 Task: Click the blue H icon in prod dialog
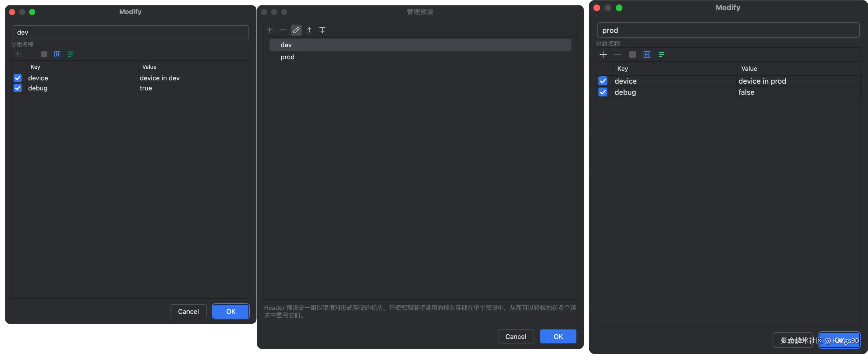[647, 55]
